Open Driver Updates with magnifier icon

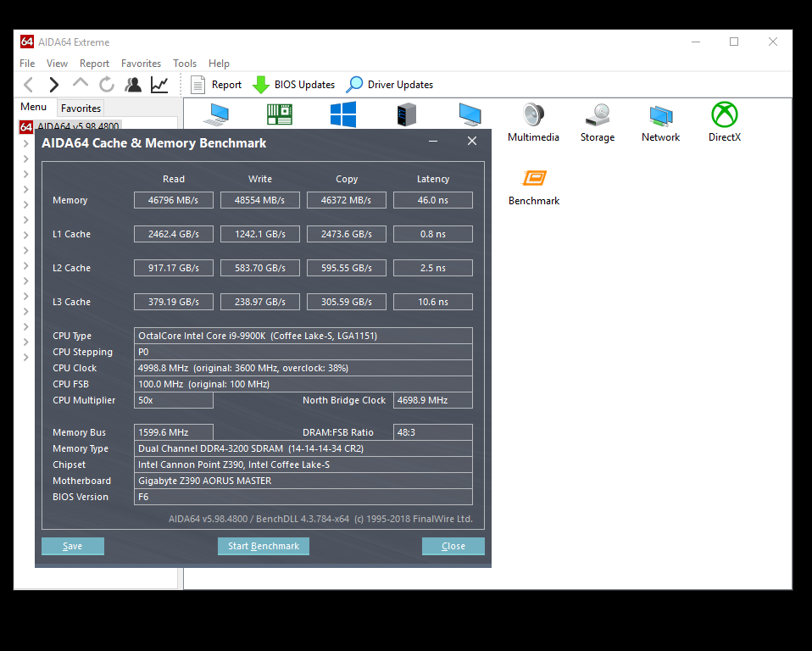pos(390,85)
